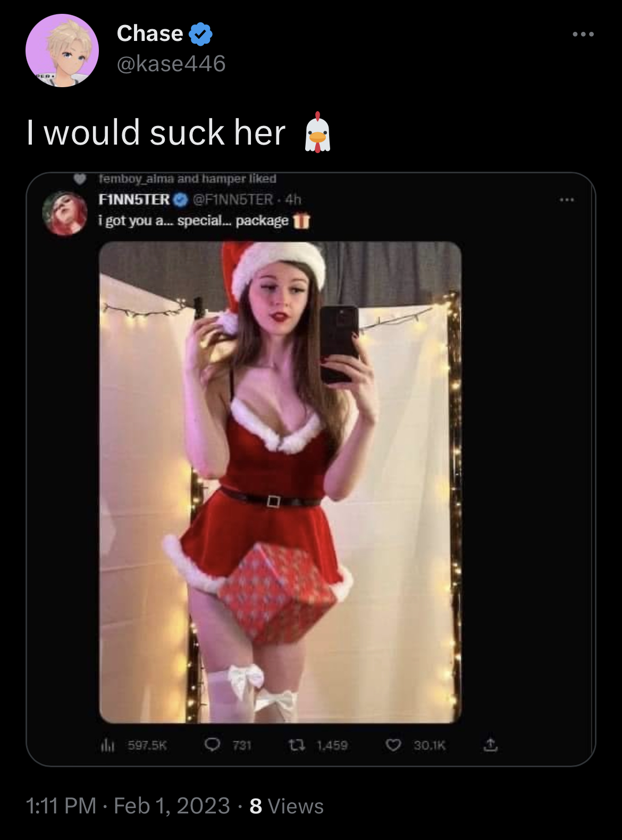Click the reply bubble showing 731

pos(212,745)
